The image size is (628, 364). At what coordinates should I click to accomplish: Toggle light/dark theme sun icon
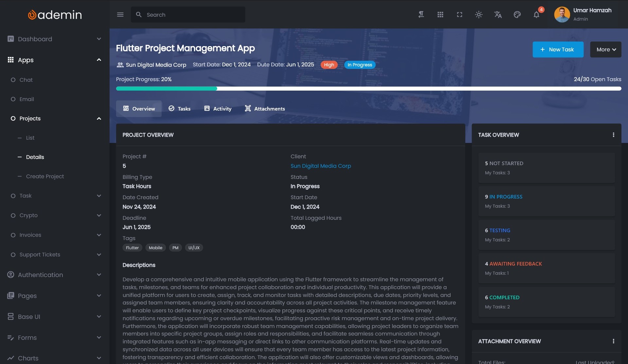(x=479, y=15)
